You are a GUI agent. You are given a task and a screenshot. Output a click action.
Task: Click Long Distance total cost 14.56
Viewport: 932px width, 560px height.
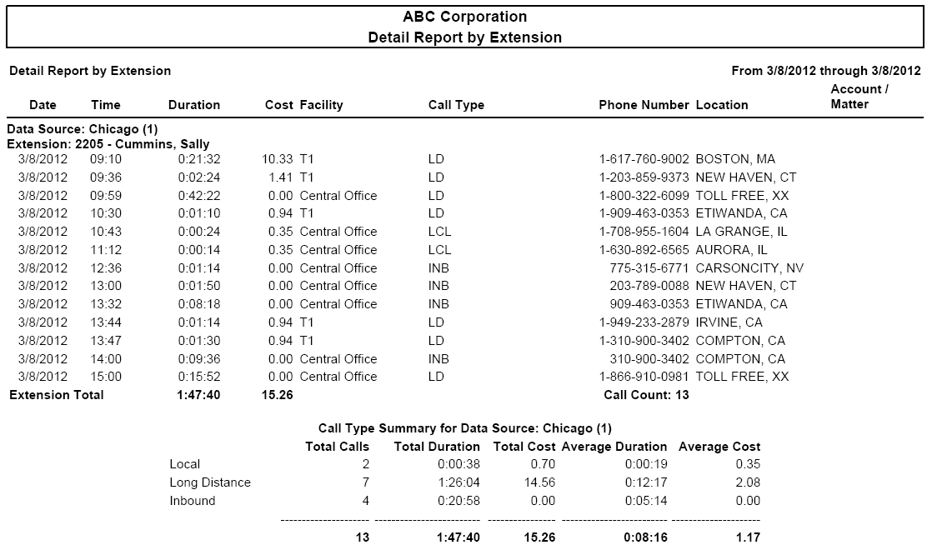click(539, 482)
